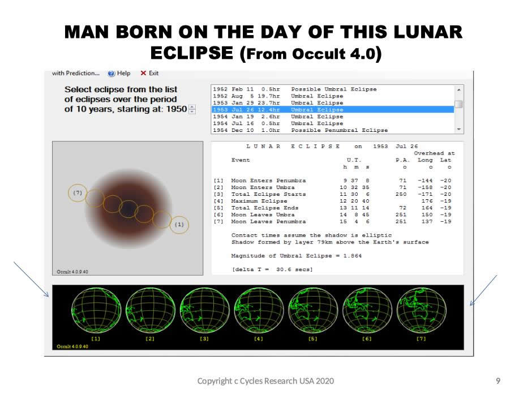Click the red X Exit icon
The width and height of the screenshot is (532, 399).
pos(143,73)
